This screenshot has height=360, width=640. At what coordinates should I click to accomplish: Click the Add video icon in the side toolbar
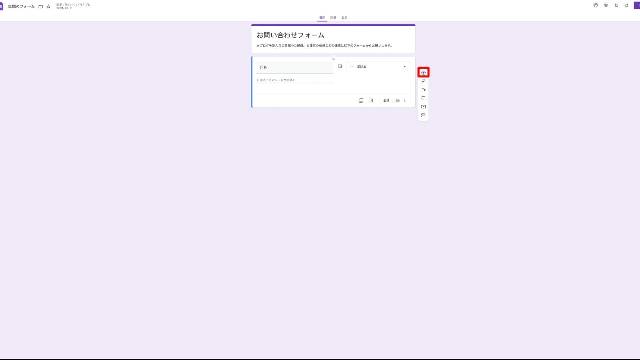tap(423, 107)
